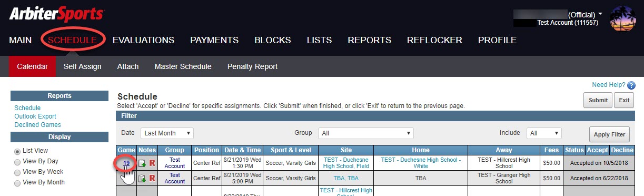Open notes icon for the 5:00 PM game

pos(142,178)
